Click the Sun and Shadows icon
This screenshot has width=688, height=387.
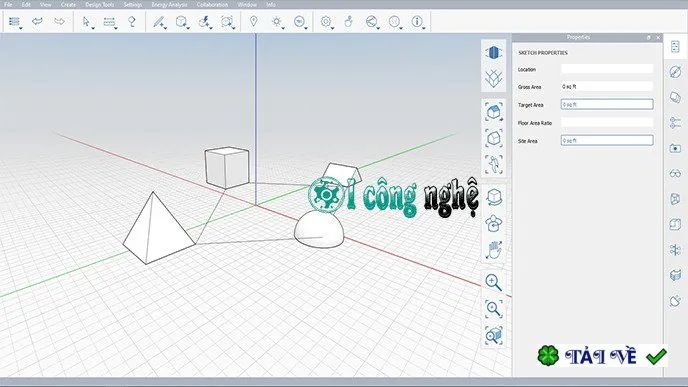[276, 21]
